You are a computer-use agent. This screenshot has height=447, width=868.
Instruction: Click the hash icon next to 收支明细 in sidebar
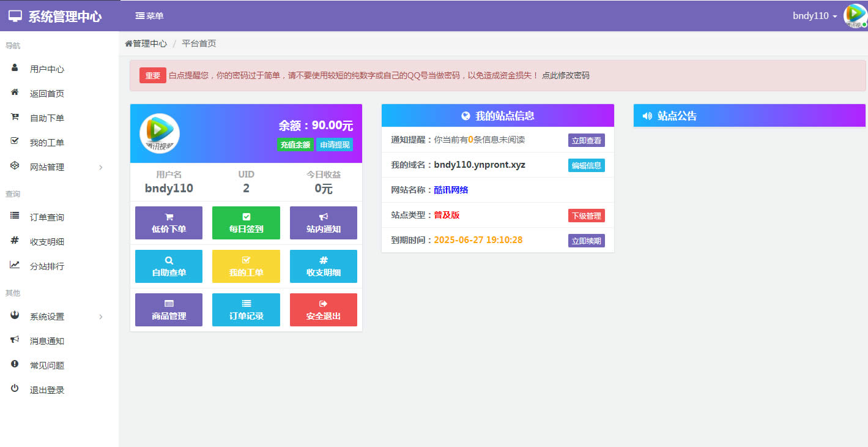[x=15, y=241]
